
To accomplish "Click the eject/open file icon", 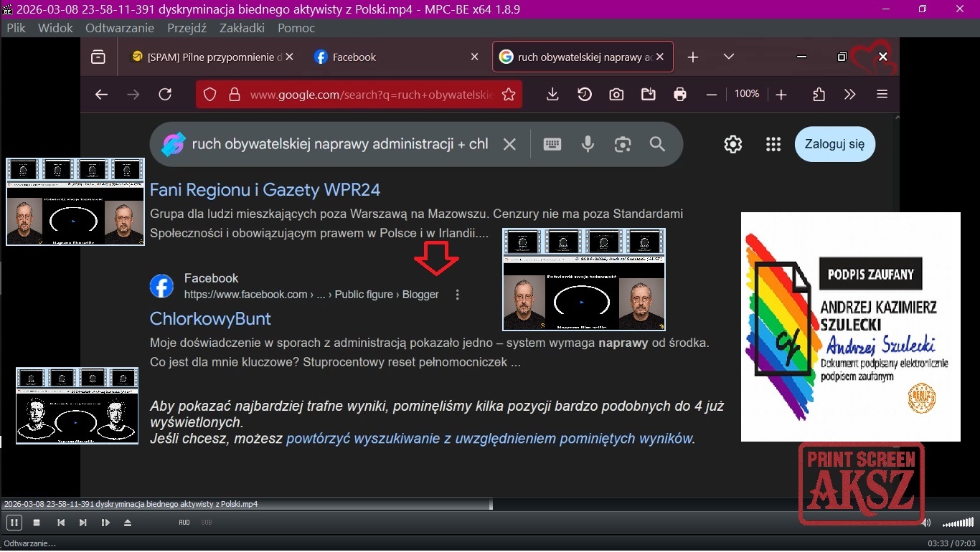I will click(128, 523).
